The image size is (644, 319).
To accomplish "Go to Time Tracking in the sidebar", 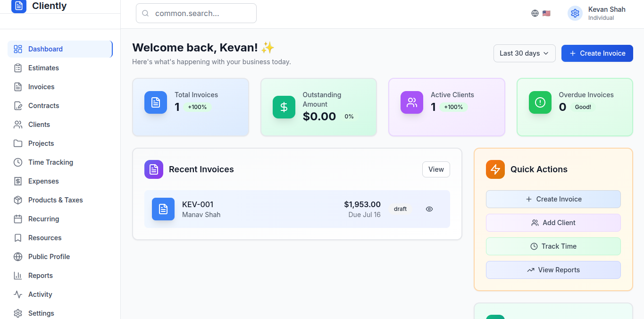I will click(x=50, y=162).
